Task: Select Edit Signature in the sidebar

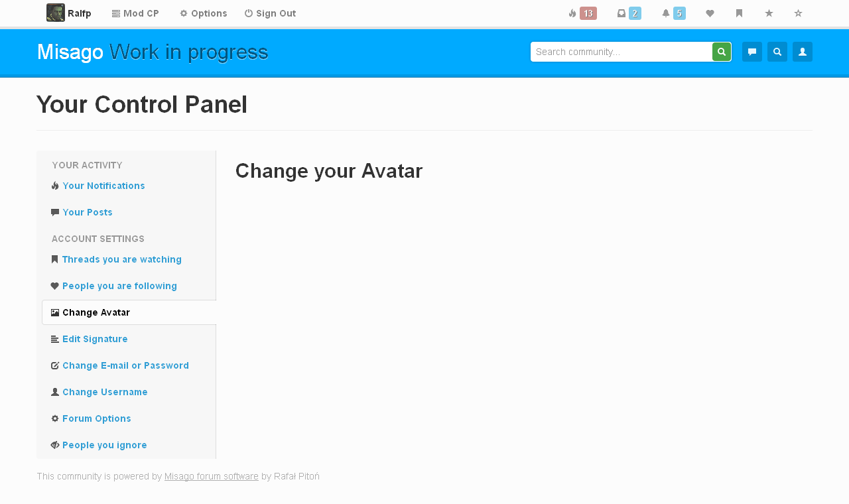Action: point(95,339)
